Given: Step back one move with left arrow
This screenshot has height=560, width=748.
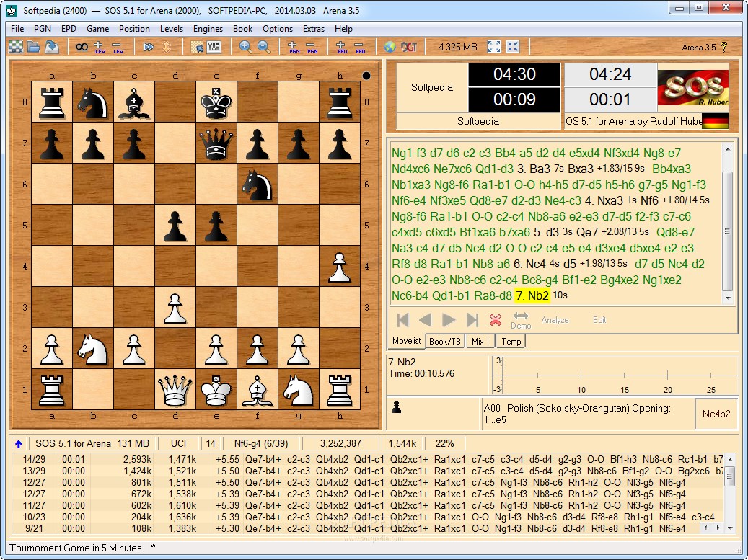Looking at the screenshot, I should (425, 320).
